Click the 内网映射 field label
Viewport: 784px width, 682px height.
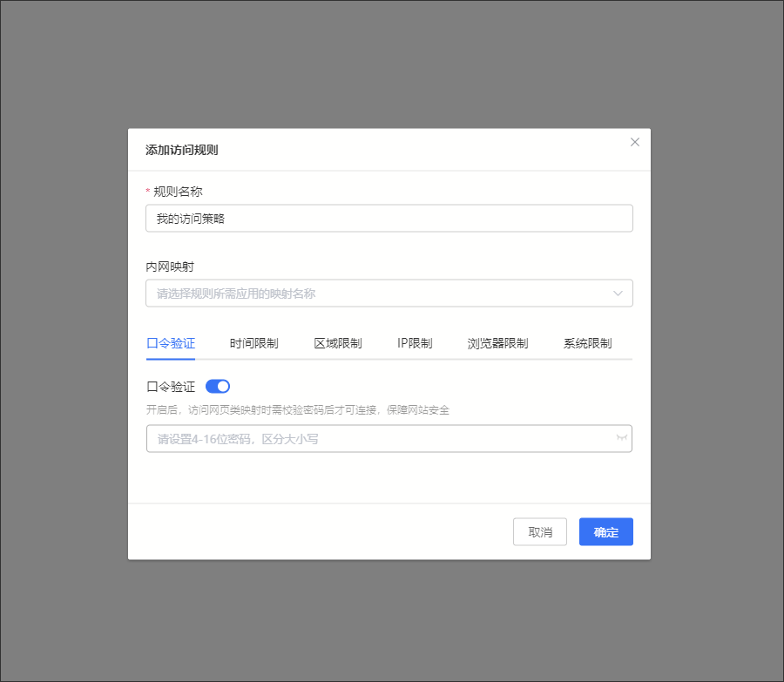pyautogui.click(x=170, y=267)
